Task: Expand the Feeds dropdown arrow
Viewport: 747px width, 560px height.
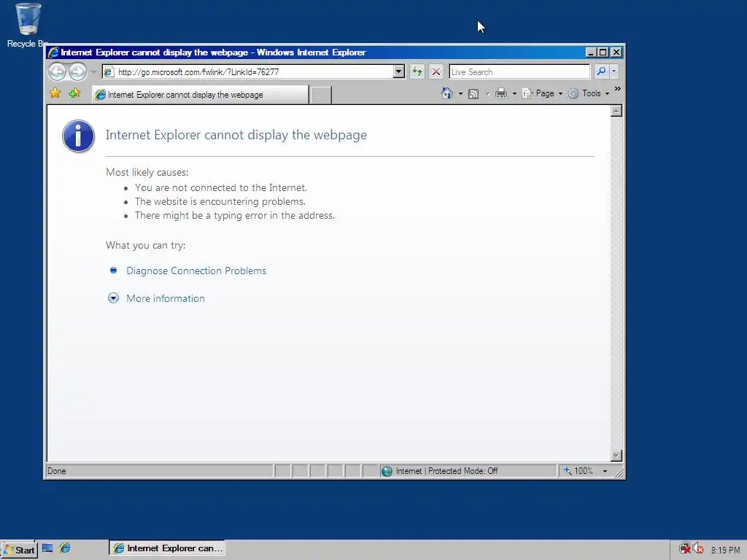Action: [x=487, y=94]
